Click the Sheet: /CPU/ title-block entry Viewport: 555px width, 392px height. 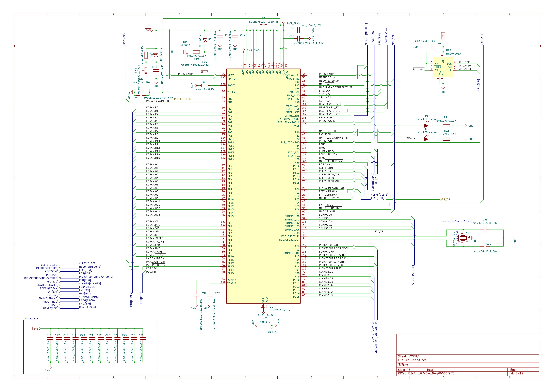pyautogui.click(x=409, y=356)
